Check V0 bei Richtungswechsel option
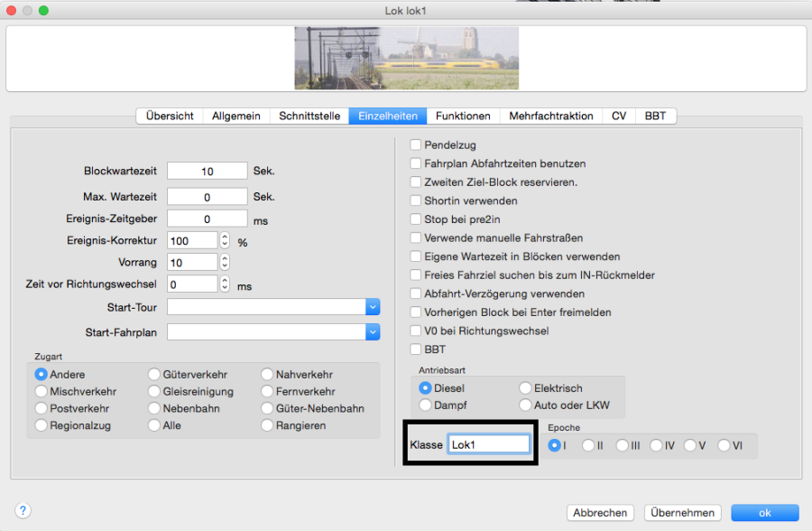 click(x=416, y=331)
